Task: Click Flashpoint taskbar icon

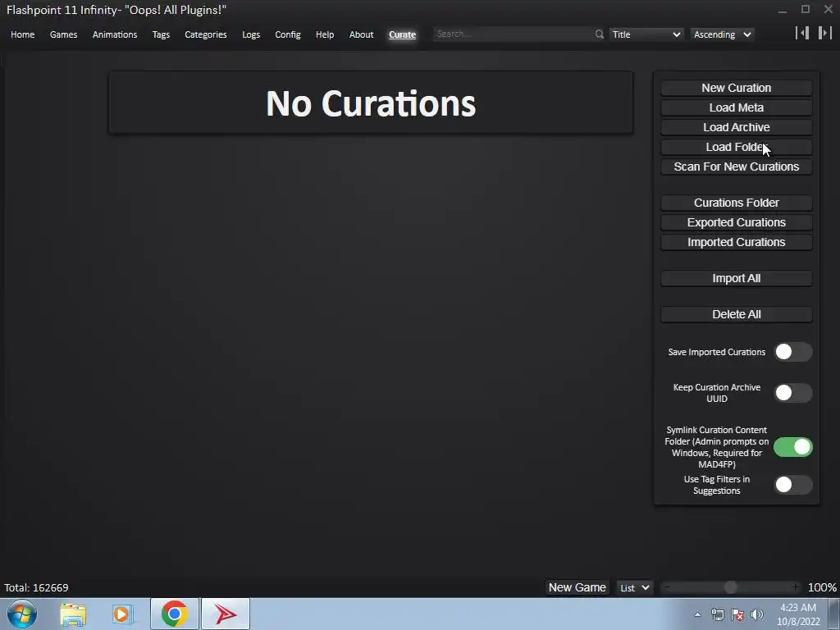Action: (x=226, y=614)
